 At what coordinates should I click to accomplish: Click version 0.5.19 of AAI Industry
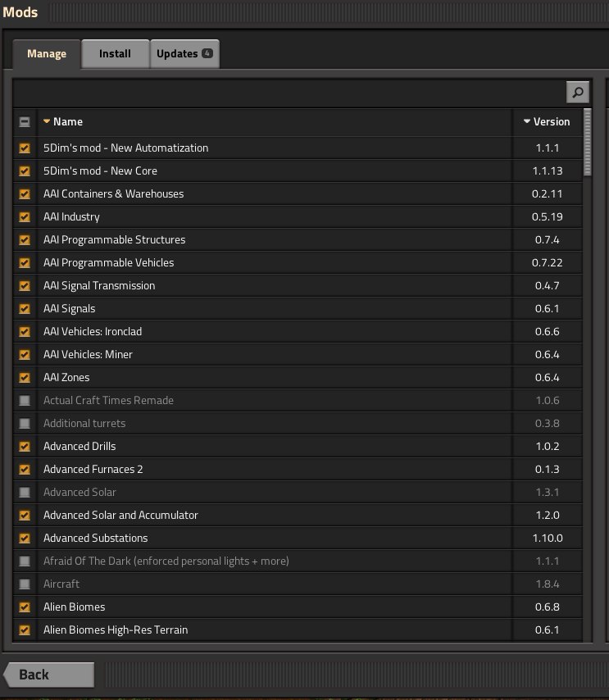pyautogui.click(x=547, y=217)
